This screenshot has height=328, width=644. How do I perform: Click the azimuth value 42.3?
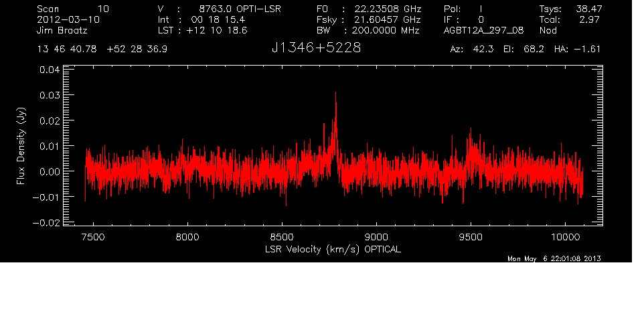click(483, 49)
